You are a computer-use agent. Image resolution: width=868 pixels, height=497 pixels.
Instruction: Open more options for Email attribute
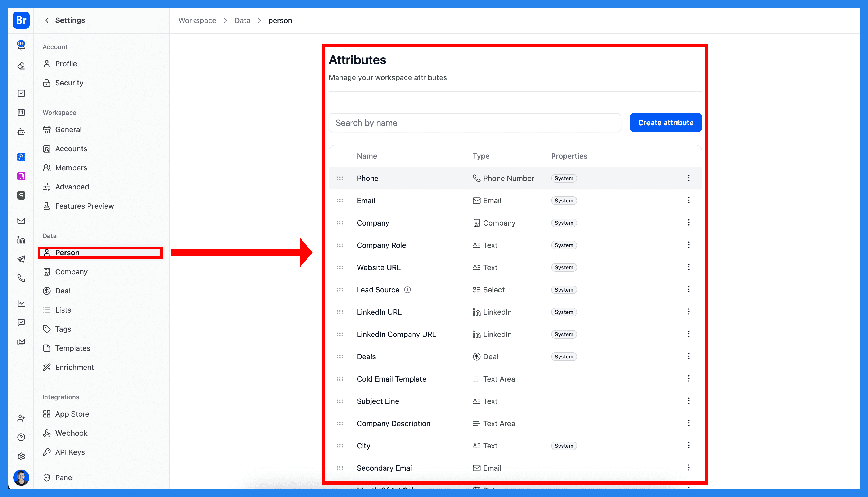pyautogui.click(x=689, y=200)
